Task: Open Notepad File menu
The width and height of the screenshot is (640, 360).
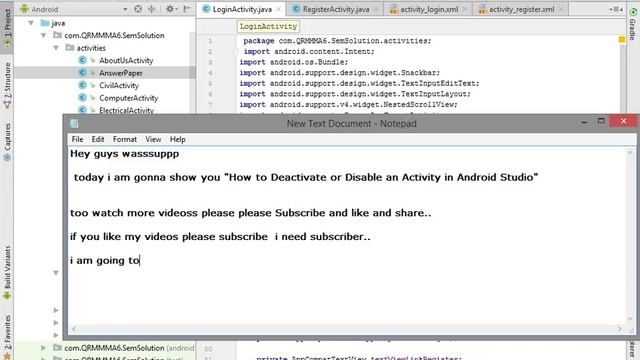Action: [x=77, y=140]
